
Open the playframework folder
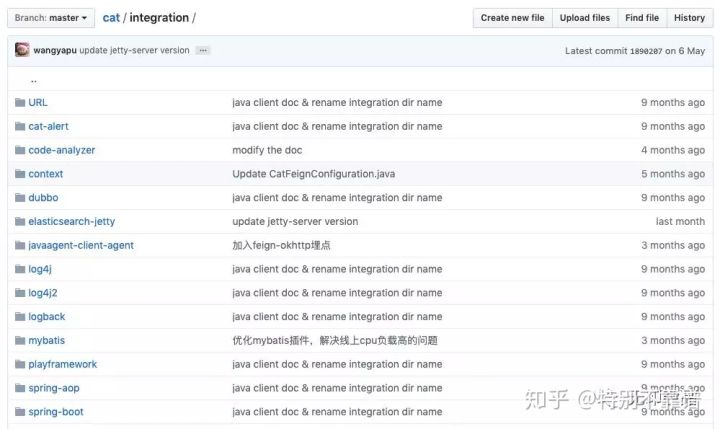click(x=62, y=364)
